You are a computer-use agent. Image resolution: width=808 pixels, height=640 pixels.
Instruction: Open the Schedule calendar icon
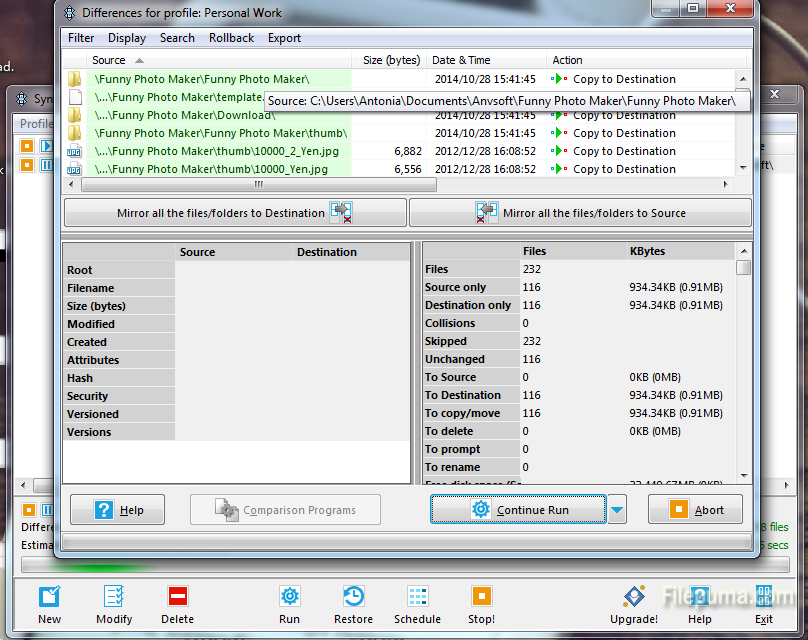(x=417, y=597)
